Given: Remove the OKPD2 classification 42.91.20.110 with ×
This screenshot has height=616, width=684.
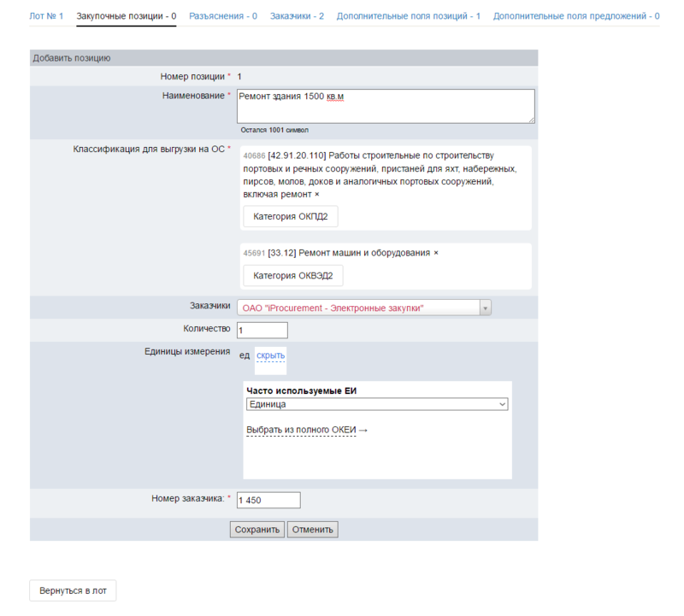Looking at the screenshot, I should pyautogui.click(x=317, y=195).
